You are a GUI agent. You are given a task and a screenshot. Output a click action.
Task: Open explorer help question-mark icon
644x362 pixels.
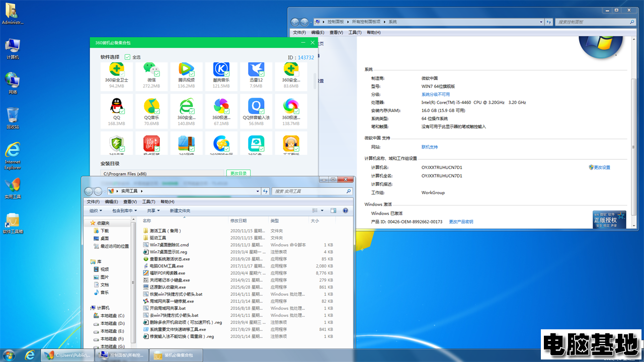346,211
